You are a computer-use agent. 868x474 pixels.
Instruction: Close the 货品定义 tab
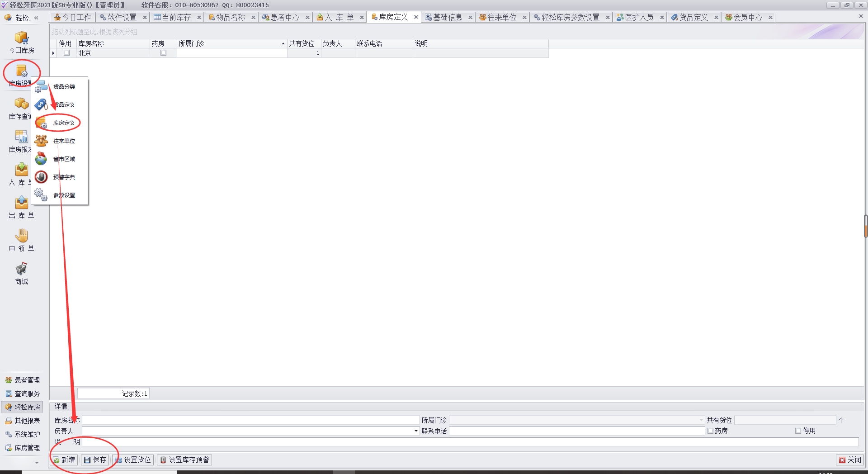[716, 17]
